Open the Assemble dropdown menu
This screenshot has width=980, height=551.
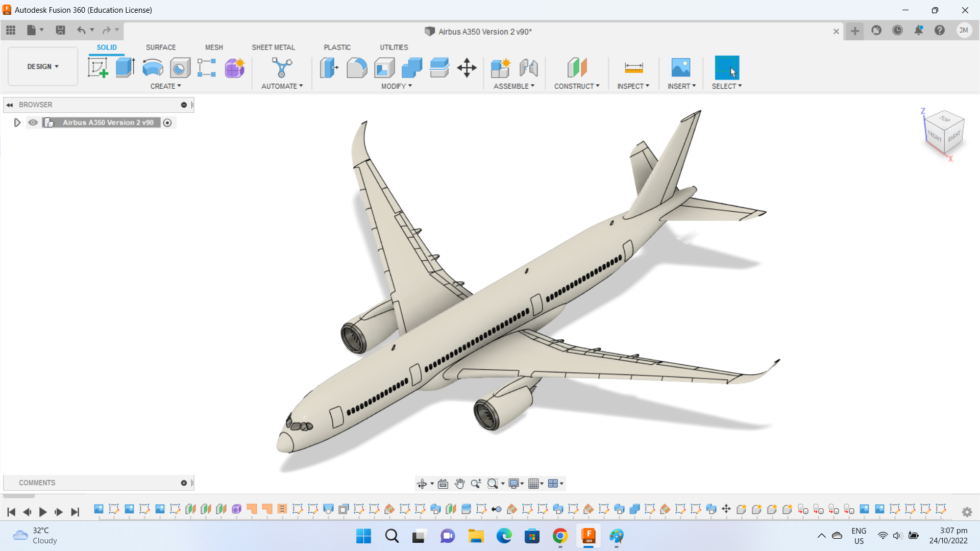coord(514,86)
